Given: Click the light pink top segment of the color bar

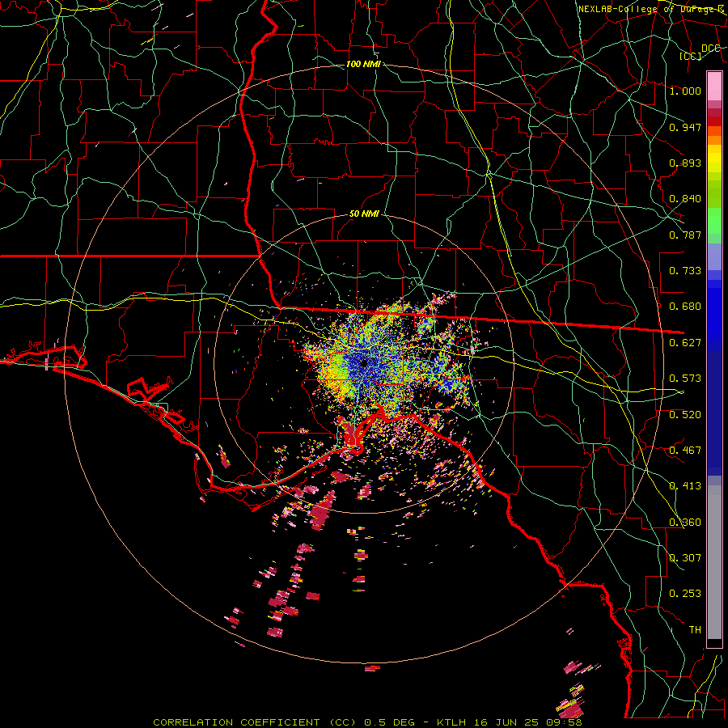Looking at the screenshot, I should pos(714,86).
